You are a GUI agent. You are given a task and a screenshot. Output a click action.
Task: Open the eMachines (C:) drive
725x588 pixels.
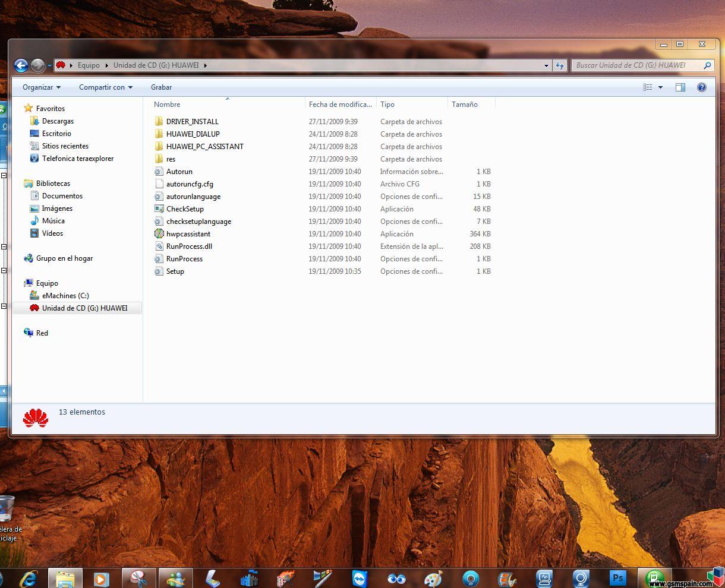pyautogui.click(x=65, y=296)
